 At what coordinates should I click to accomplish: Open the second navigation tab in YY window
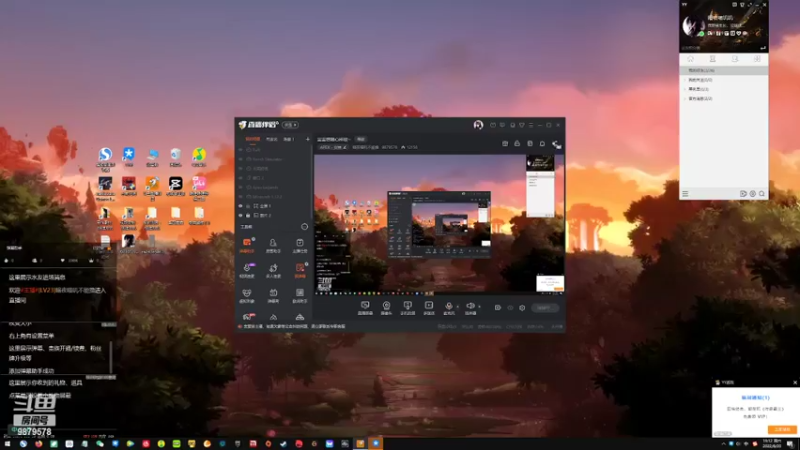click(713, 59)
